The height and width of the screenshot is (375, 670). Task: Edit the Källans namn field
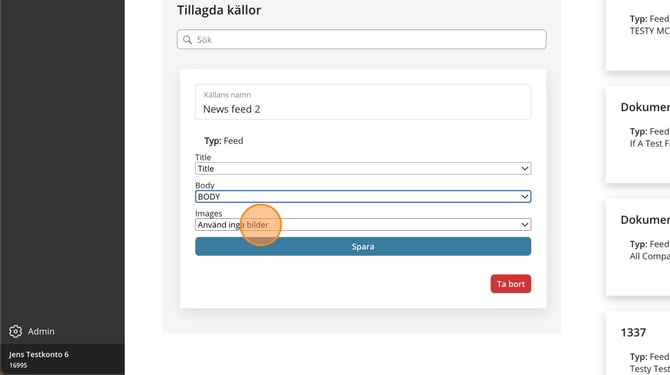(x=363, y=103)
